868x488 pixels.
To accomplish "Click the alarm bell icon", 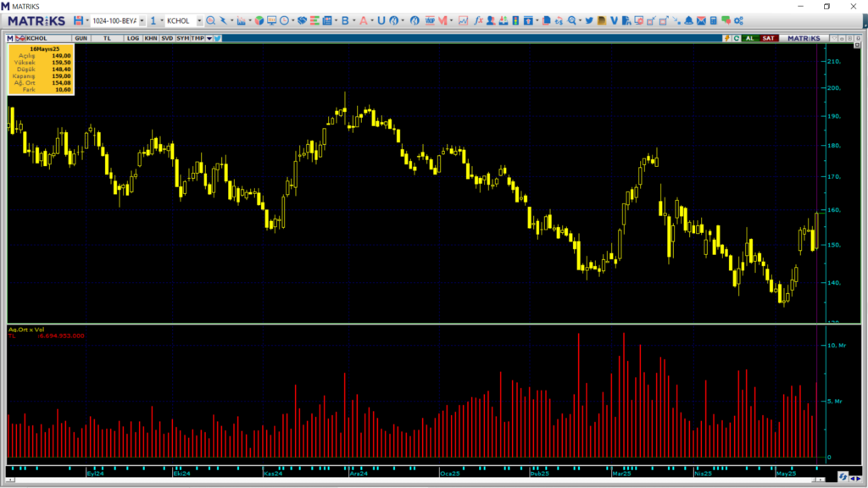I will (x=688, y=20).
